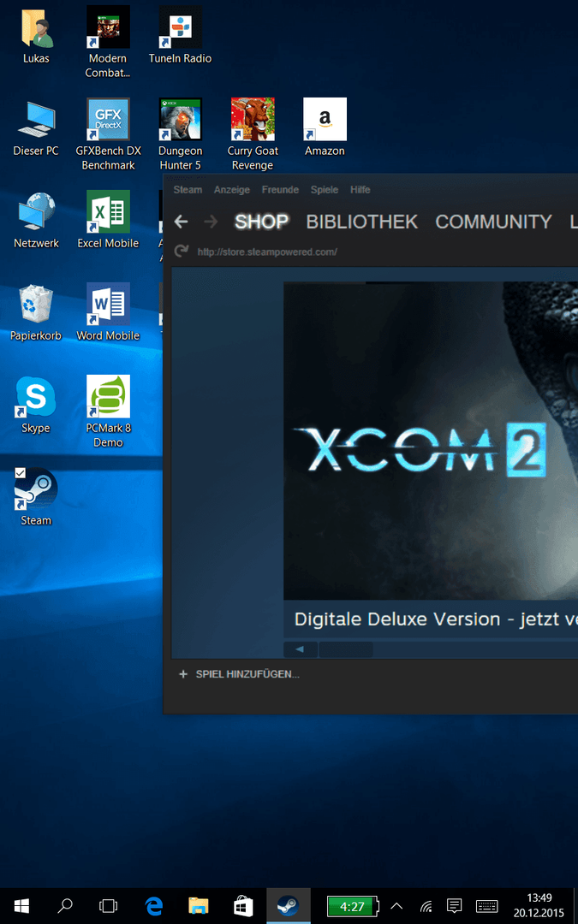Show hidden system tray icons
Viewport: 578px width, 924px height.
(397, 906)
